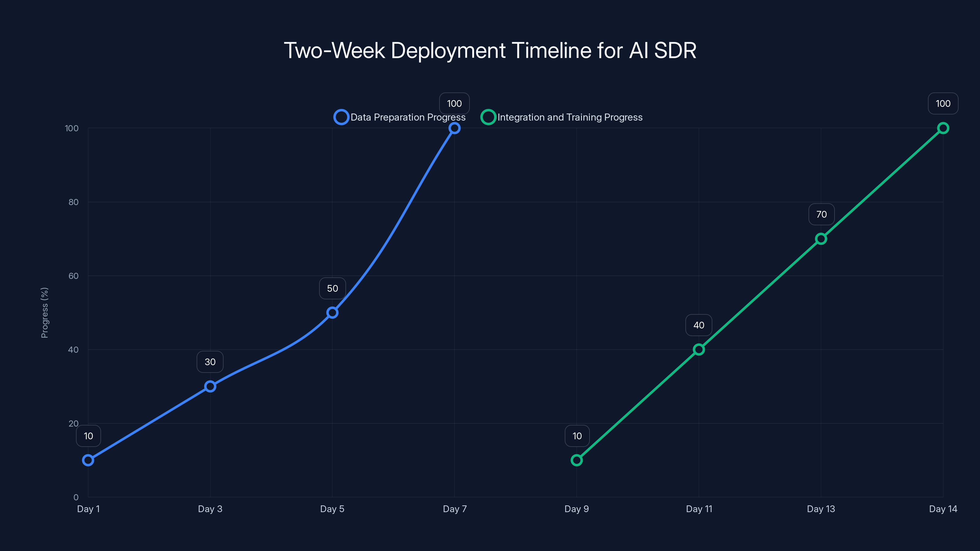Click the '50' value label above Day 5
The image size is (980, 551).
click(333, 288)
